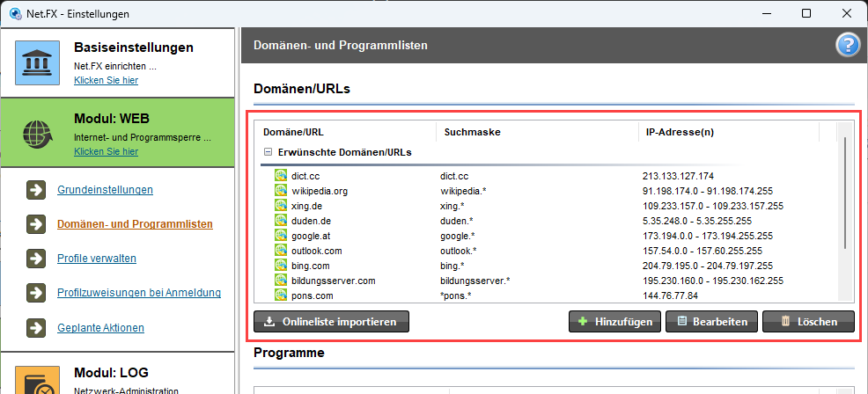This screenshot has height=394, width=868.
Task: Click the Löschen button
Action: coord(808,322)
